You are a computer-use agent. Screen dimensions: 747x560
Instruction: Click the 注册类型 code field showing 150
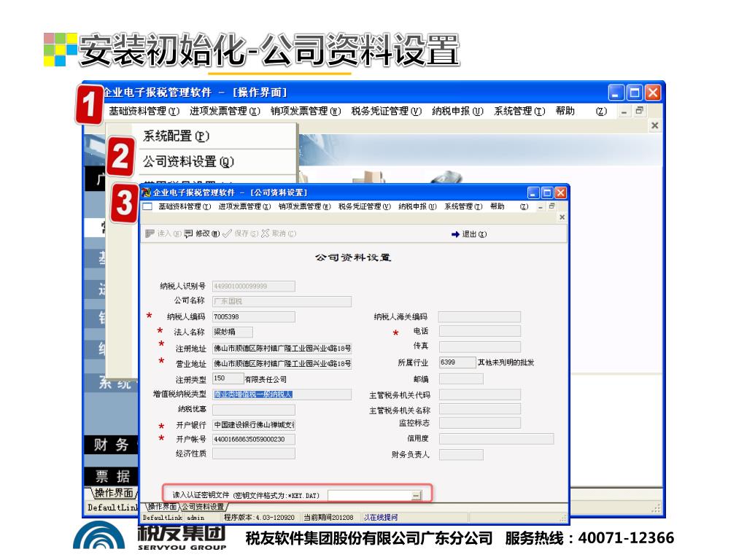click(x=228, y=378)
